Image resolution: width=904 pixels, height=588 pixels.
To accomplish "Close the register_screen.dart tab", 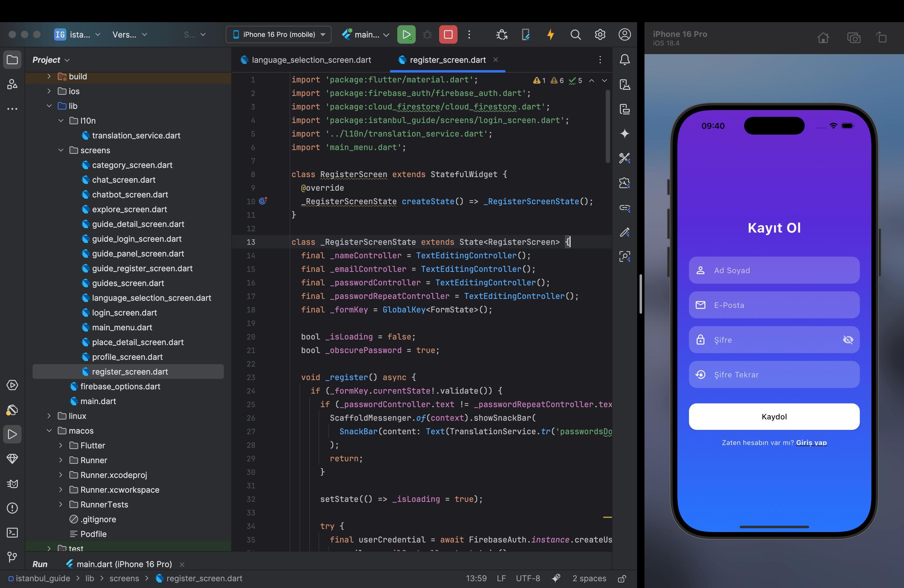I will pos(495,60).
